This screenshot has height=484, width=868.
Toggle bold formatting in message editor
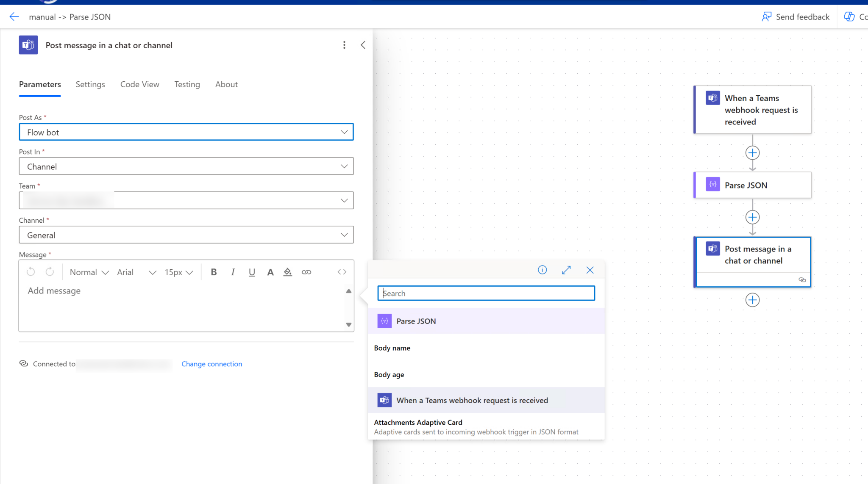[214, 272]
